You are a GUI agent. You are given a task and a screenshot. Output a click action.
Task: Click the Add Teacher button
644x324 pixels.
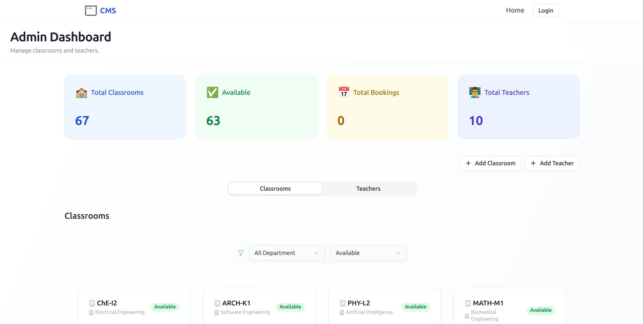pyautogui.click(x=552, y=163)
